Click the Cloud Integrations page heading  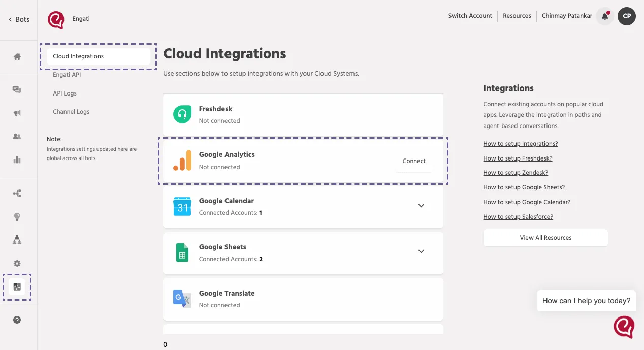(x=224, y=54)
